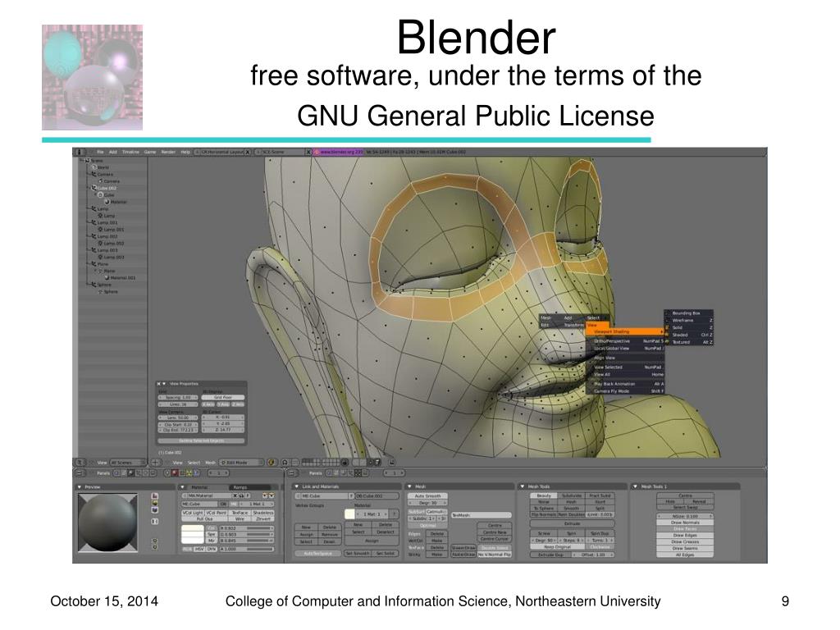
Task: Enable Draw Normals in Mesh Tools 1
Action: click(685, 523)
